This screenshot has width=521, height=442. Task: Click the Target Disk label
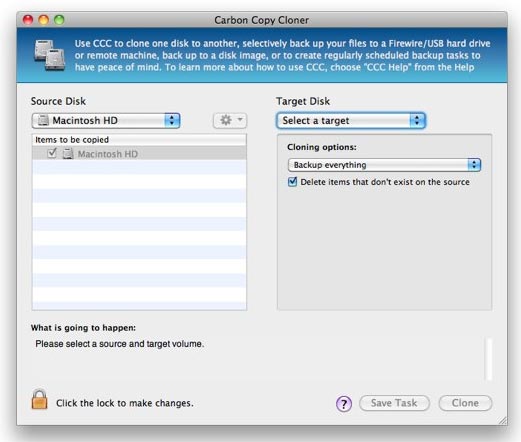(303, 101)
